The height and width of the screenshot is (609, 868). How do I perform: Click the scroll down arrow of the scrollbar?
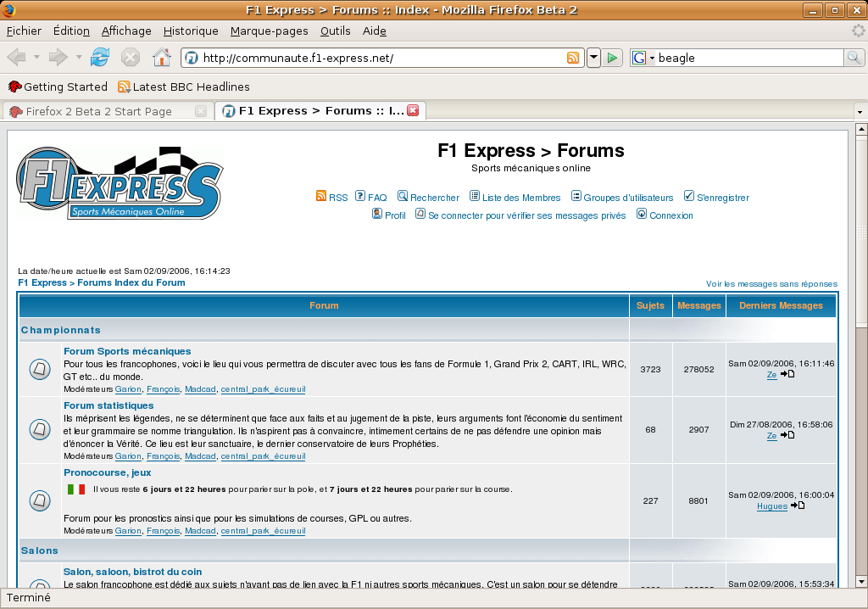coord(861,581)
